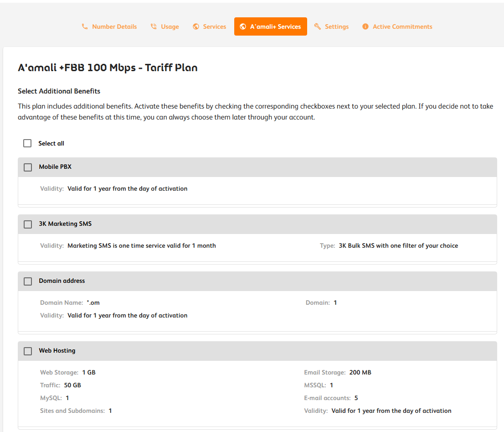Switch to the Number Details tab
This screenshot has height=432, width=504.
point(114,26)
